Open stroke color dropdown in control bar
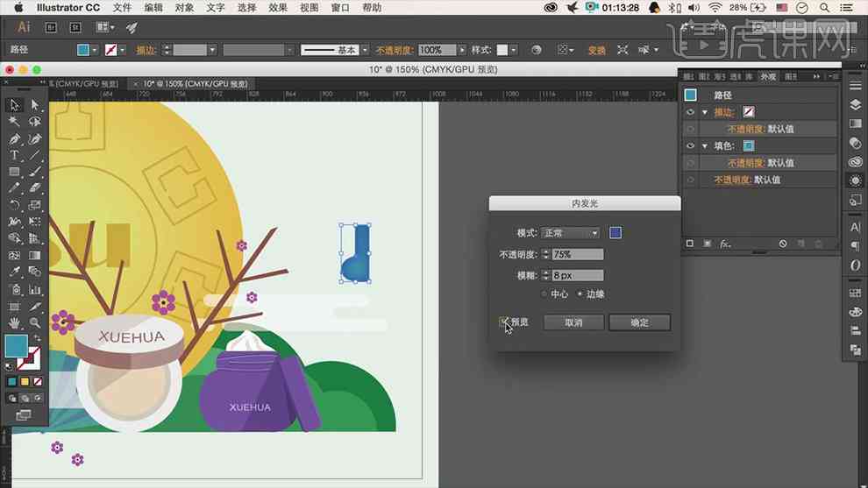Screen dimensions: 868x488 pyautogui.click(x=123, y=50)
